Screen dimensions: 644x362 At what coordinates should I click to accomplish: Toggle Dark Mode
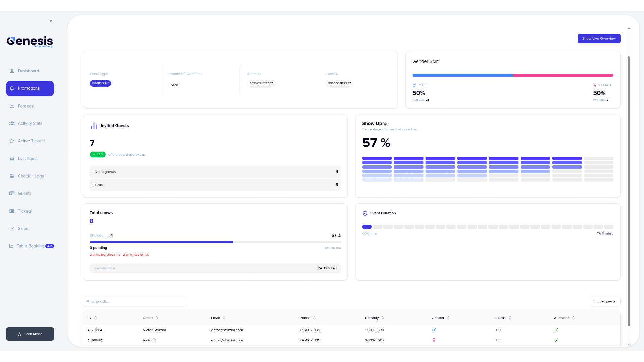[x=30, y=334]
